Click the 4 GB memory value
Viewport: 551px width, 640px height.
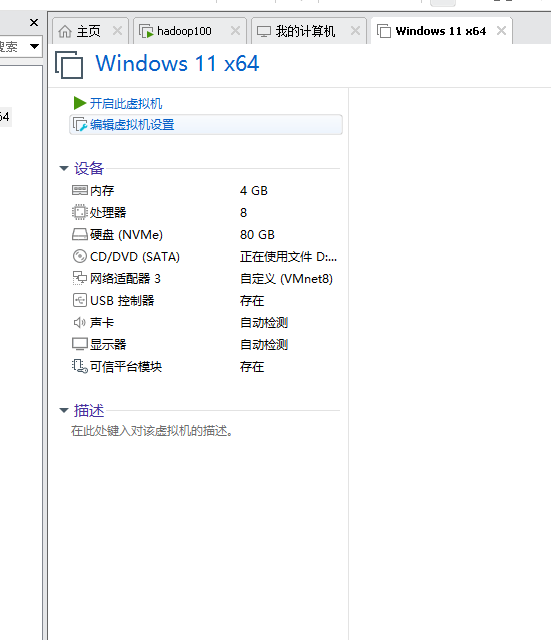[253, 191]
